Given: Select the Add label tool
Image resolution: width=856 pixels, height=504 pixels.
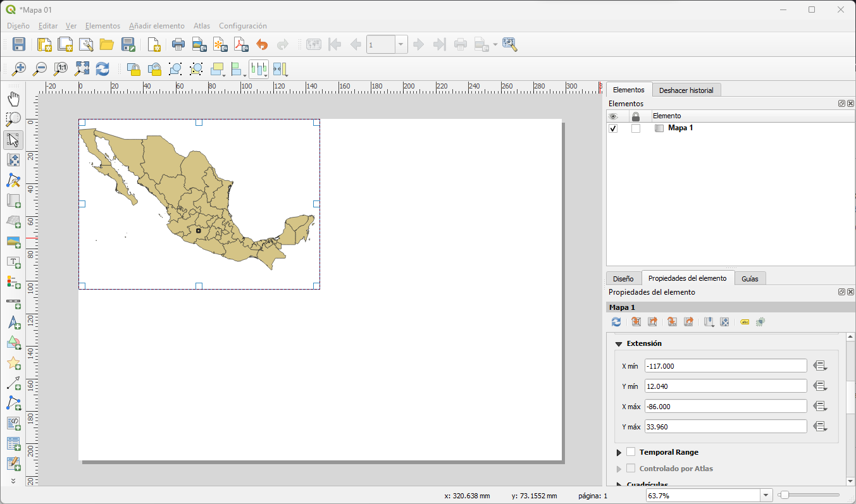Looking at the screenshot, I should (x=13, y=261).
